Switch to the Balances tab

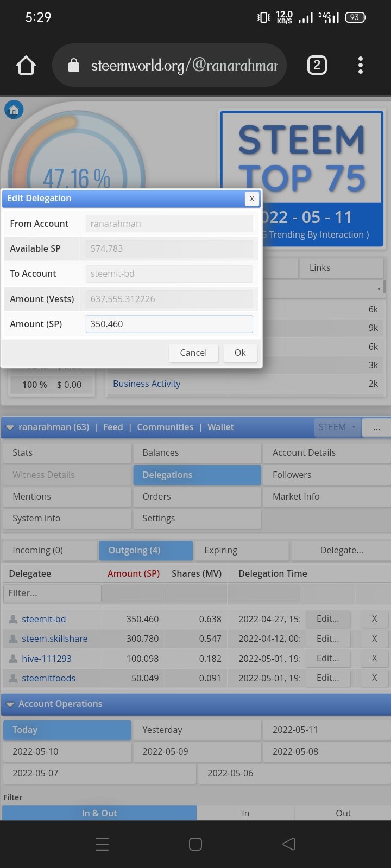[x=197, y=452]
